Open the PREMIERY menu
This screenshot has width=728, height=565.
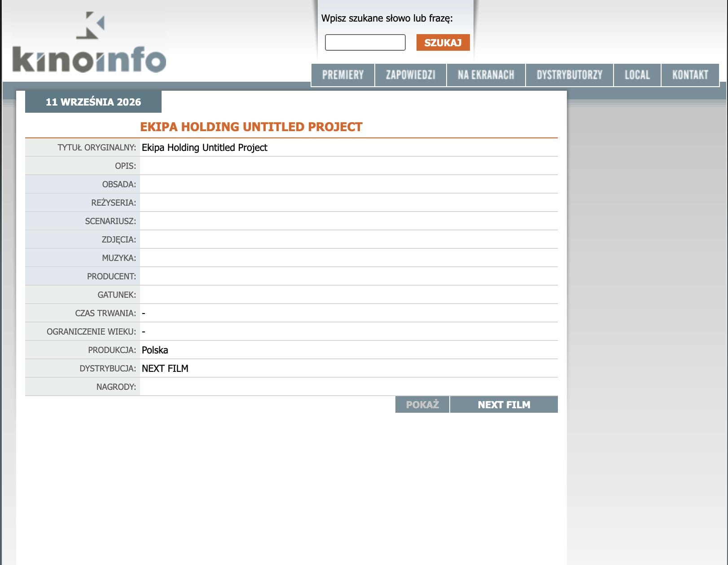(343, 75)
